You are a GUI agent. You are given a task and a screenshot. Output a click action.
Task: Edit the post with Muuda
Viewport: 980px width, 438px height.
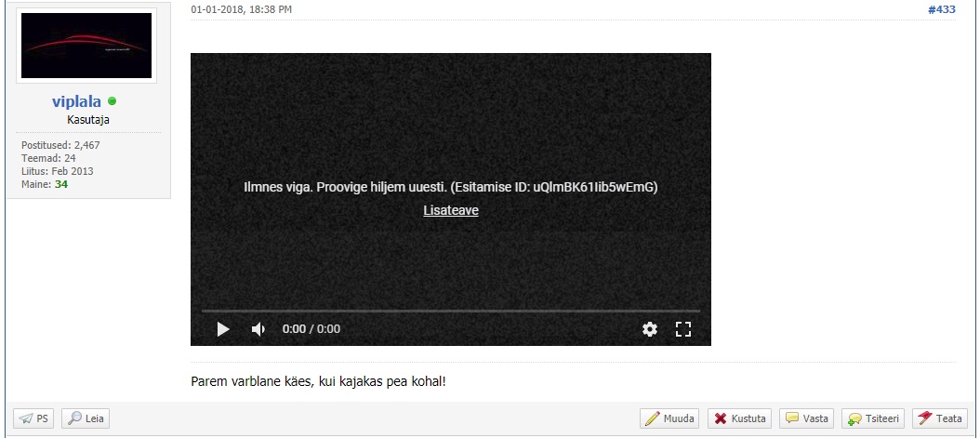point(669,418)
